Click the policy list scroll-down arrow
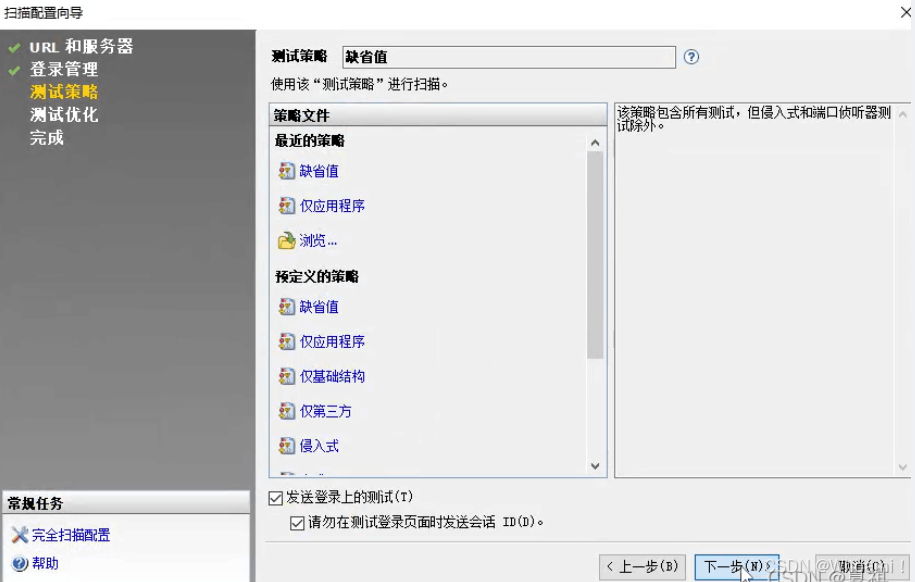915x582 pixels. pos(595,466)
